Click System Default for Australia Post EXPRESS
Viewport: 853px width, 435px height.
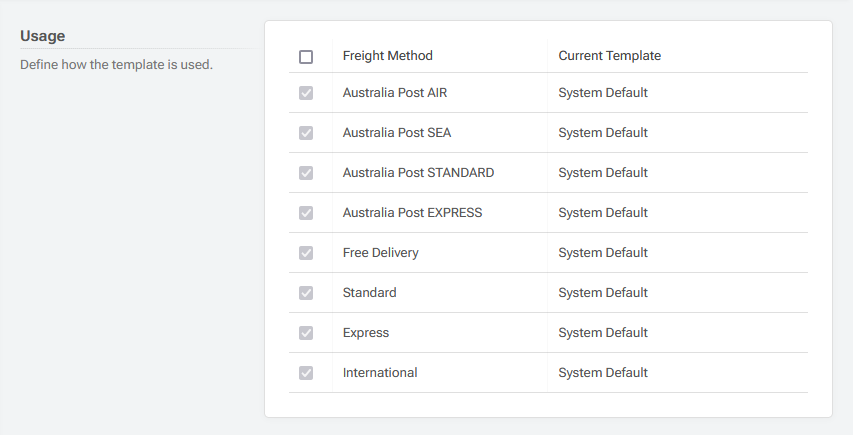tap(603, 213)
